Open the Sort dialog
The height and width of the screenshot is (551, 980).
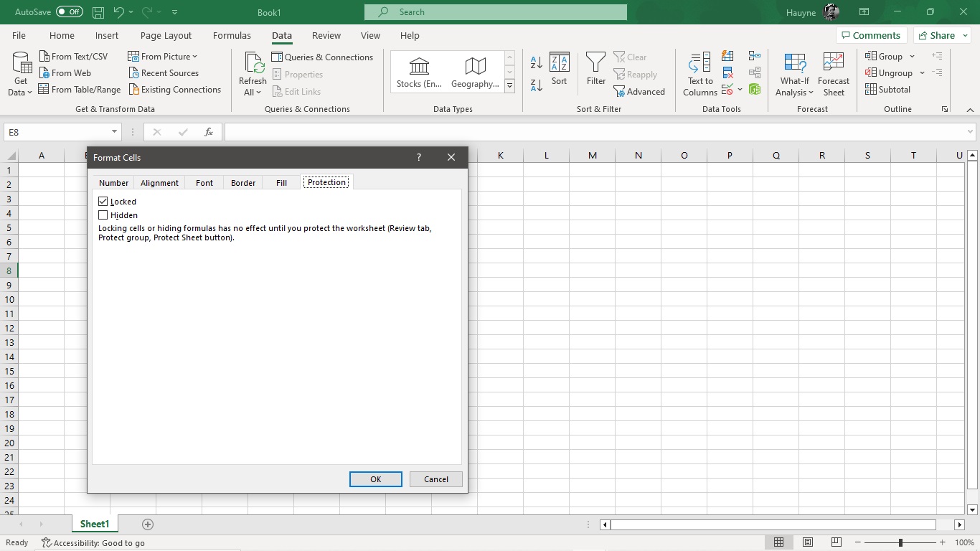tap(559, 70)
